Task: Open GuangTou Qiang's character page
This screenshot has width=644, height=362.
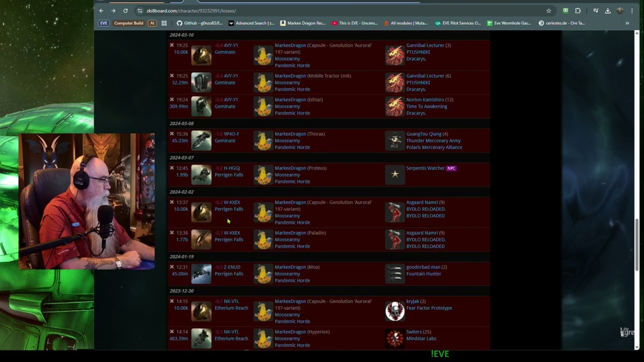Action: 424,134
